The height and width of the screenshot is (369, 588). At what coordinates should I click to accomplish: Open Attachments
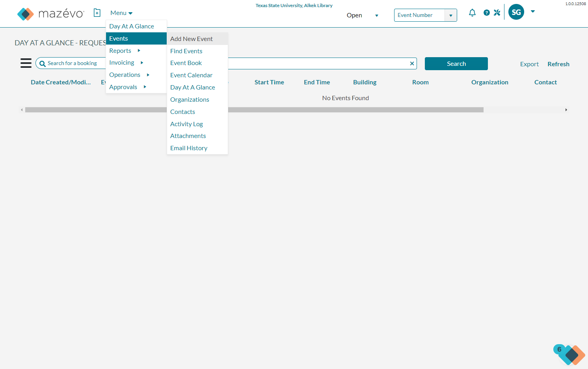(x=197, y=136)
